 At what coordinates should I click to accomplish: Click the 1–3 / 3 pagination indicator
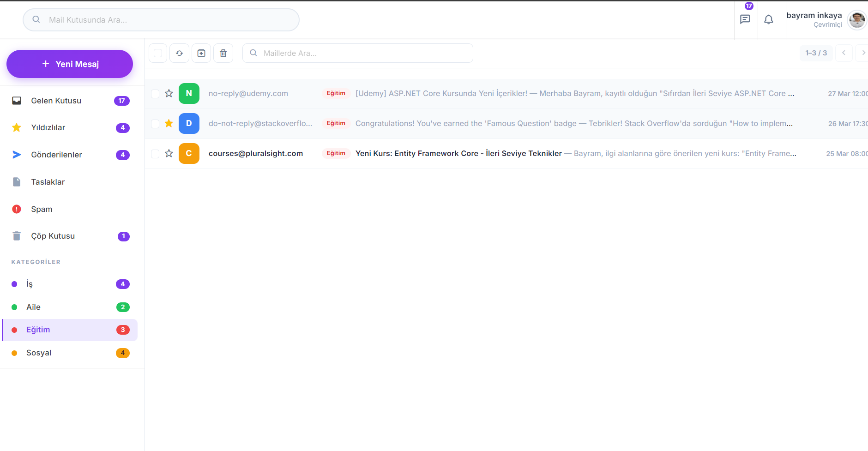[x=816, y=53]
